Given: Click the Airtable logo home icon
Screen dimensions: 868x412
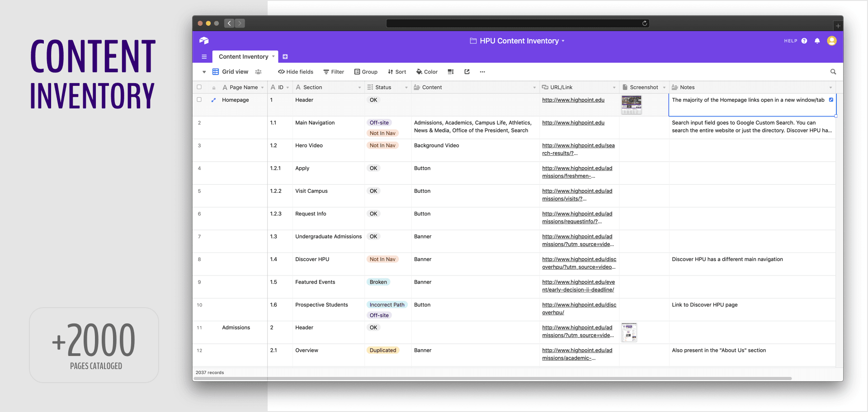Looking at the screenshot, I should click(x=204, y=41).
